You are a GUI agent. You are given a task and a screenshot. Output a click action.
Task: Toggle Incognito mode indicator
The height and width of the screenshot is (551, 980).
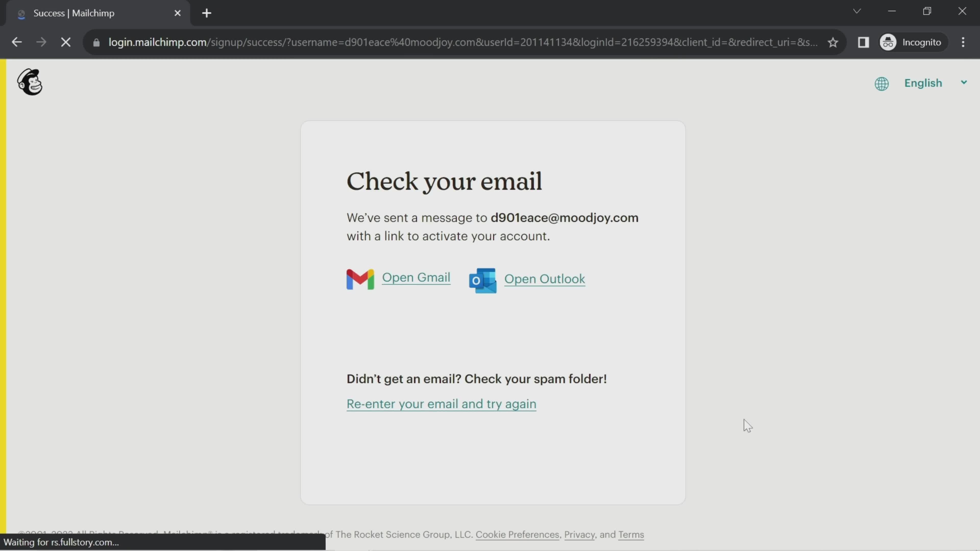click(912, 42)
